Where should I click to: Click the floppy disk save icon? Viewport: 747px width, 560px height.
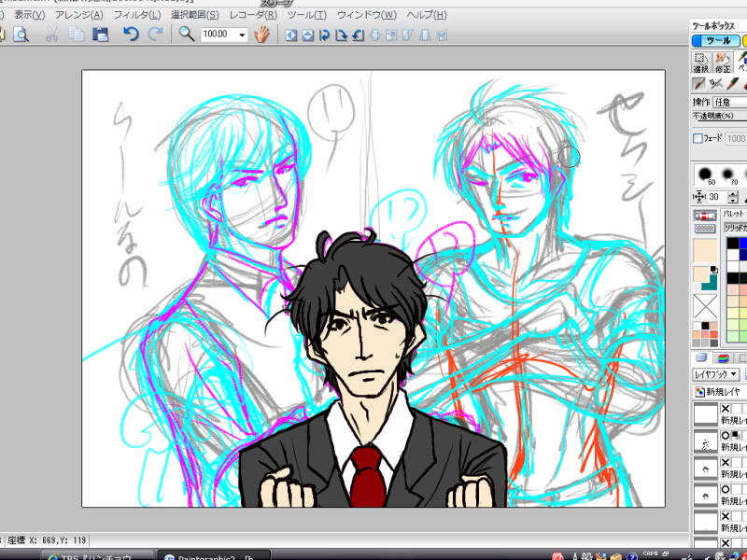101,35
